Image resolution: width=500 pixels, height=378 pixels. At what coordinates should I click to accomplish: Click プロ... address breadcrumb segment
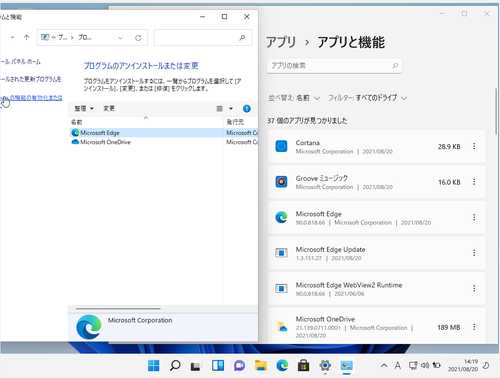click(85, 38)
